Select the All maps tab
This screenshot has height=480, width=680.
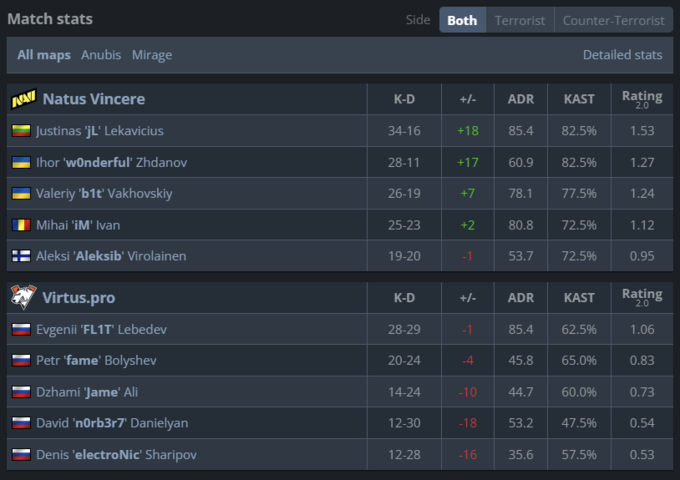[x=44, y=55]
